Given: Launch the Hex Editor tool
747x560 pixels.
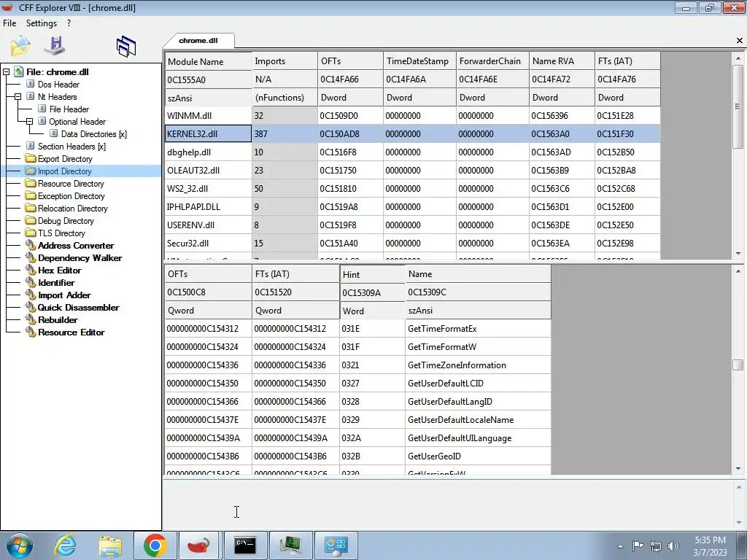Looking at the screenshot, I should click(x=60, y=270).
